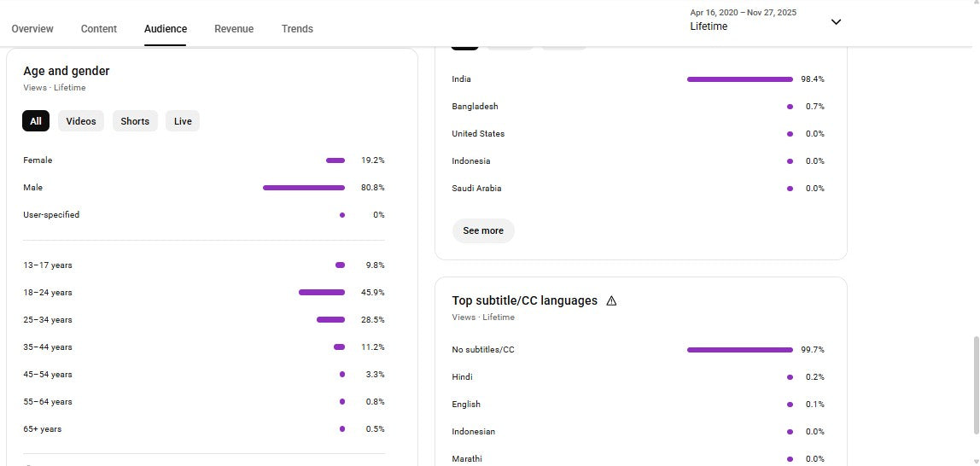Click the Audience tab
This screenshot has width=980, height=466.
[x=166, y=29]
